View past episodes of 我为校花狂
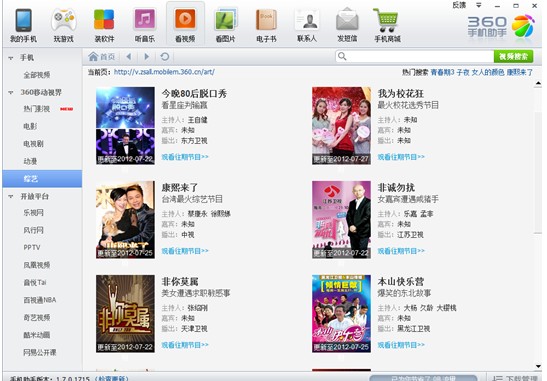 [401, 157]
